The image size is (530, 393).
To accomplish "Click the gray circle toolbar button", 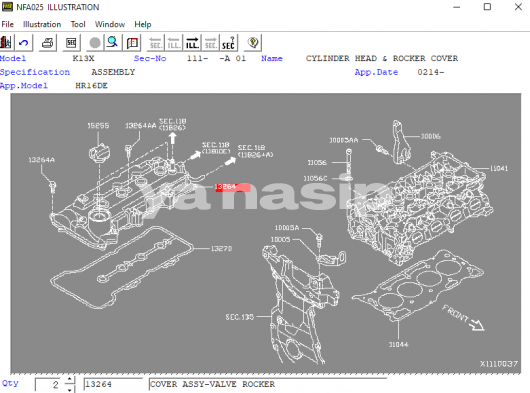I will pos(95,43).
